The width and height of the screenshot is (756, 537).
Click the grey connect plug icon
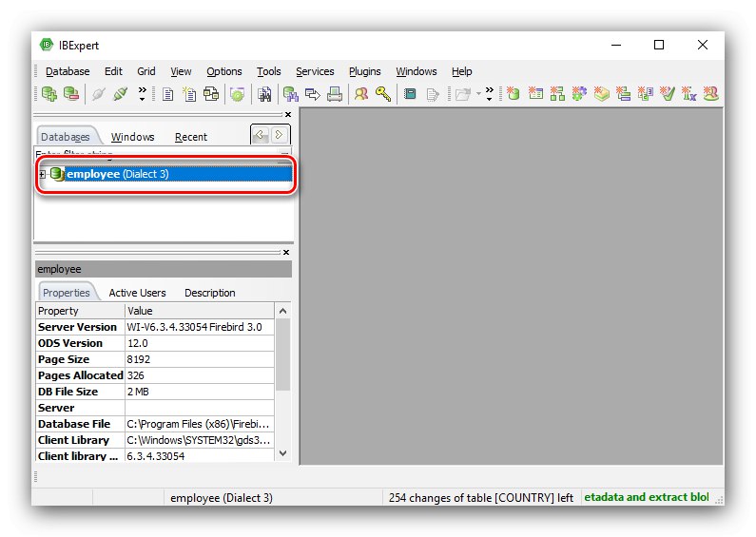(98, 93)
